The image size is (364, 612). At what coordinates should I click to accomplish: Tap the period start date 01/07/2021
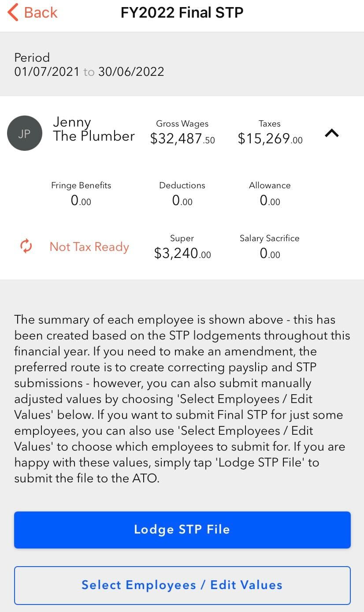tap(47, 71)
